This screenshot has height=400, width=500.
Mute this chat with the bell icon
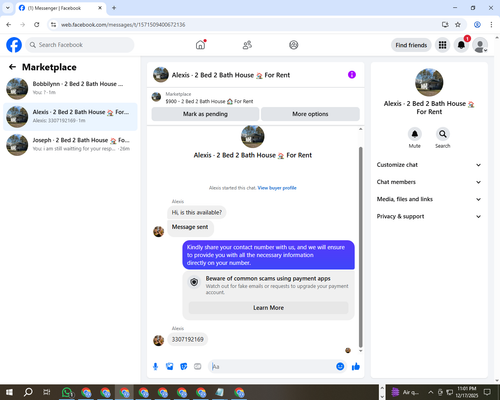point(415,134)
